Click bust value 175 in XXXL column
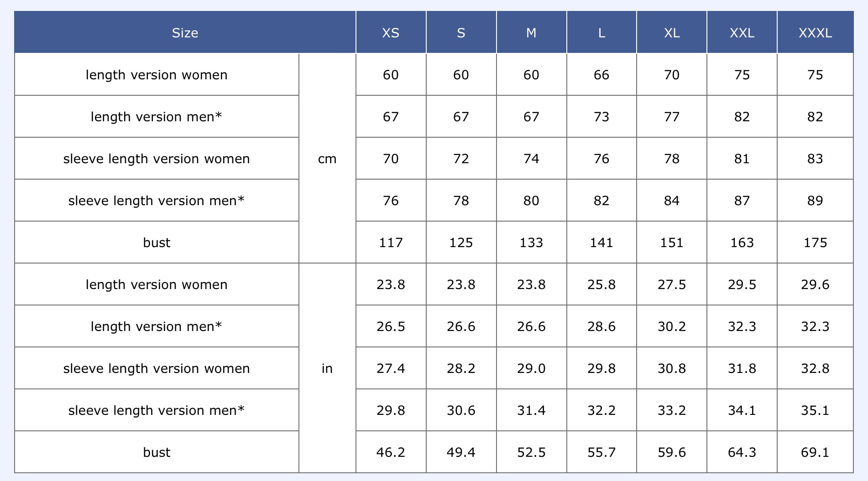The image size is (868, 481). 815,243
